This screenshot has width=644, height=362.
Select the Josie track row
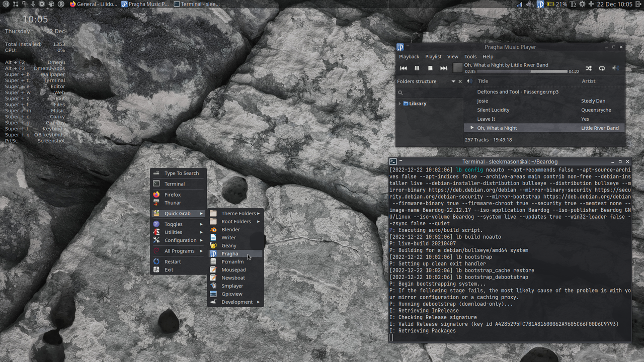(544, 101)
